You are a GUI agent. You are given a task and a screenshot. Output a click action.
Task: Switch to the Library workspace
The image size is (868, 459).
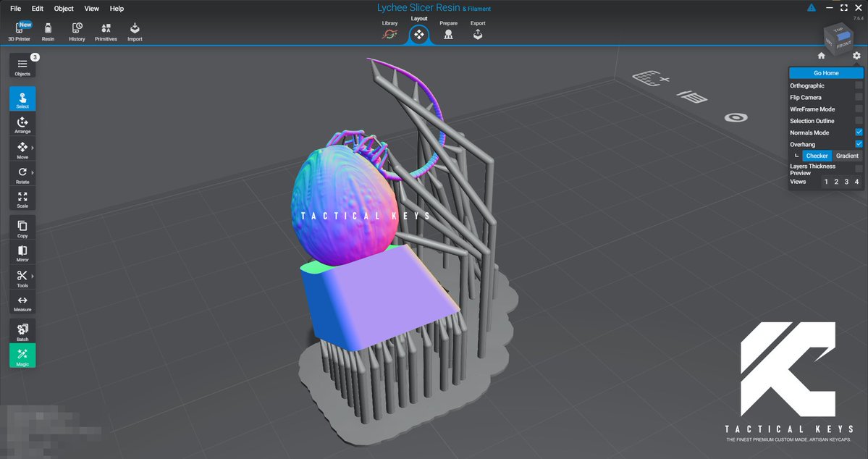pyautogui.click(x=389, y=31)
